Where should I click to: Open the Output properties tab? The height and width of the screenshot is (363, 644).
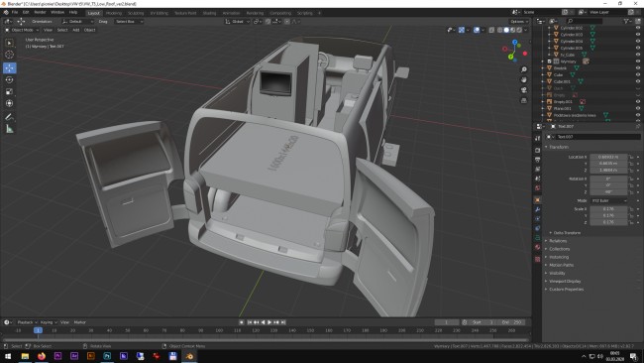pos(538,160)
